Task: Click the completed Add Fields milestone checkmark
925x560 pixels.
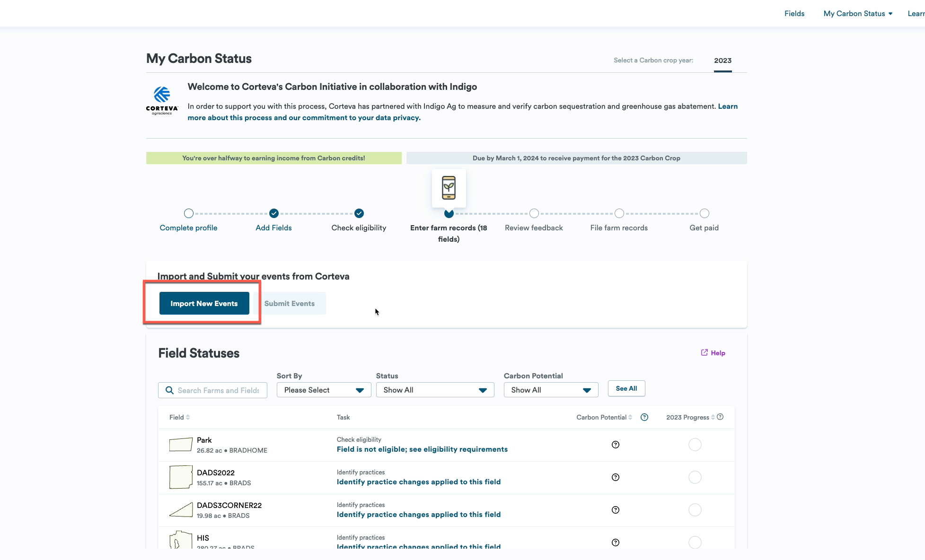Action: point(273,213)
